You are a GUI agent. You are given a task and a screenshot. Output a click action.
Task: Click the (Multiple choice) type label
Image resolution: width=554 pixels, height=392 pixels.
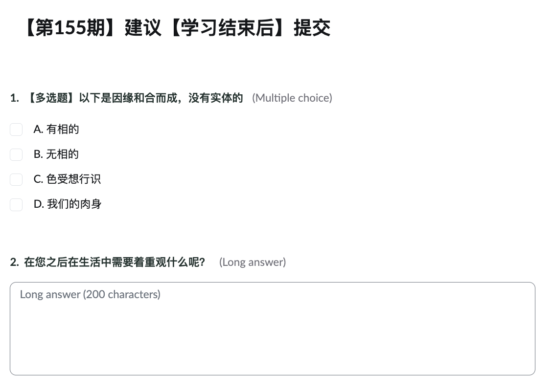292,98
